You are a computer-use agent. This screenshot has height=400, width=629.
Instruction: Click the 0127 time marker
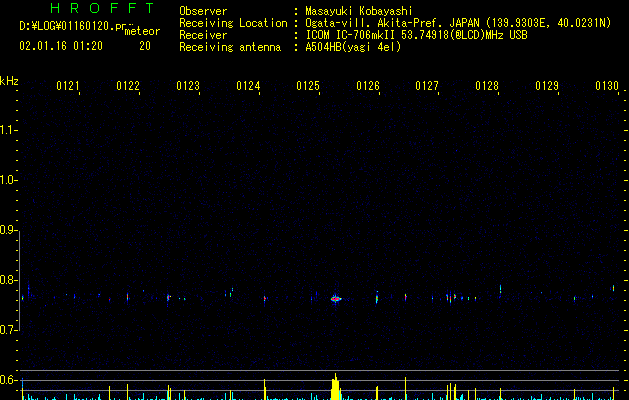(427, 86)
